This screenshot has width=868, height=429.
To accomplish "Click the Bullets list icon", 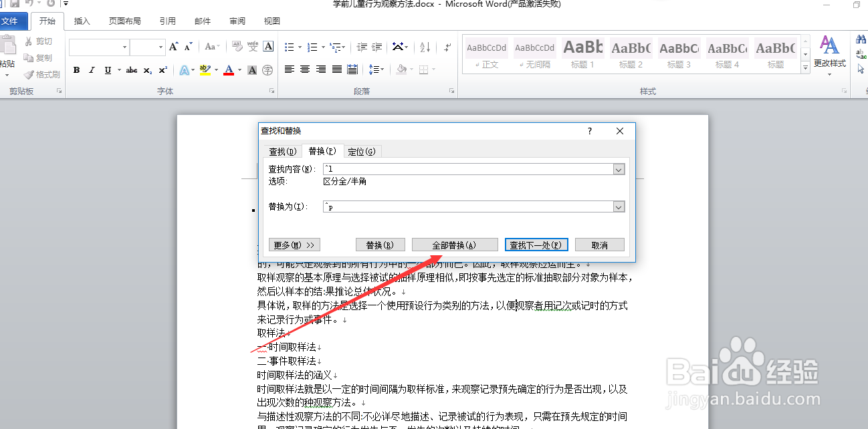I will tap(289, 47).
